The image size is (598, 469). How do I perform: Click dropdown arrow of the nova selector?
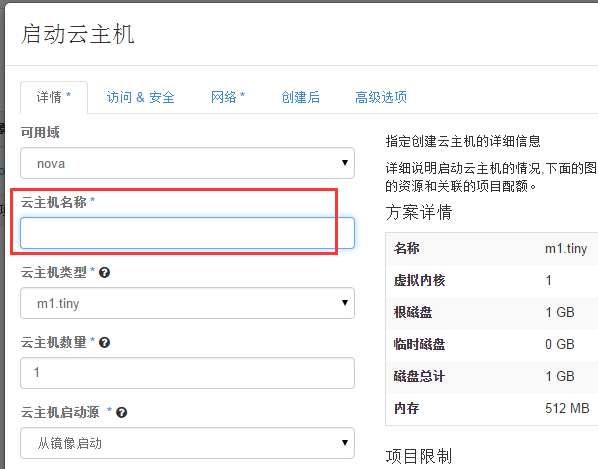345,163
